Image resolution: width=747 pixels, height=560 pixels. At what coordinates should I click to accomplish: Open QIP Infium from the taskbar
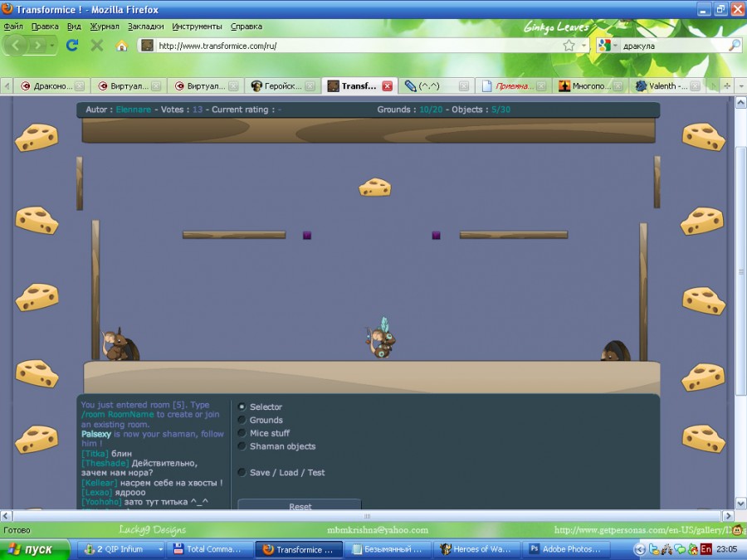[121, 549]
